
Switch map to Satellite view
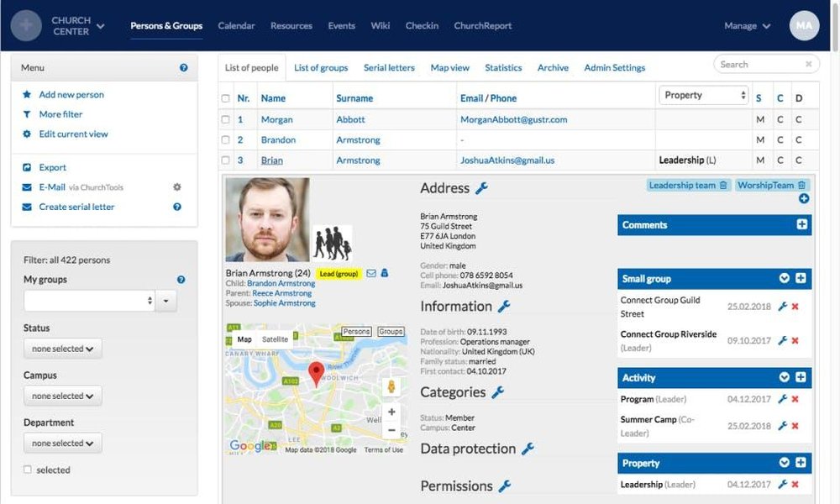pos(275,339)
